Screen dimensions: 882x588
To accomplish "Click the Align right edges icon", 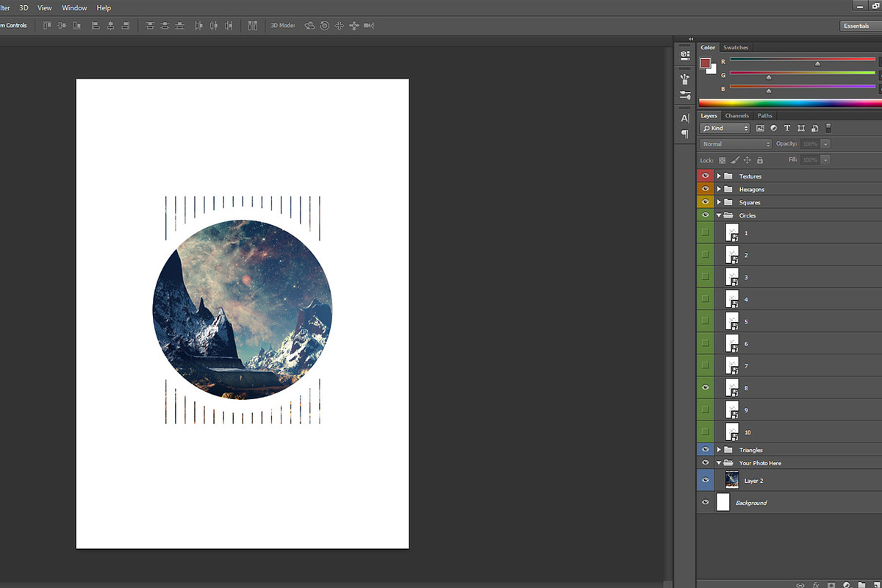I will coord(125,25).
